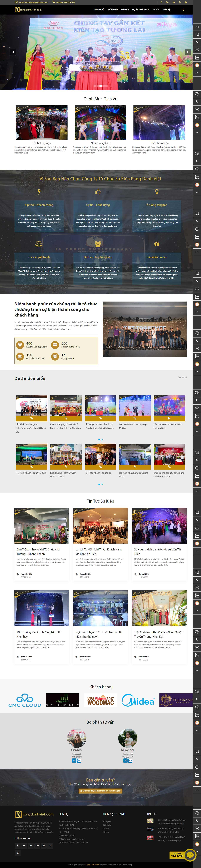Open the Google+ icon in the top header bar
Screen dimensions: 201x868
167,2
